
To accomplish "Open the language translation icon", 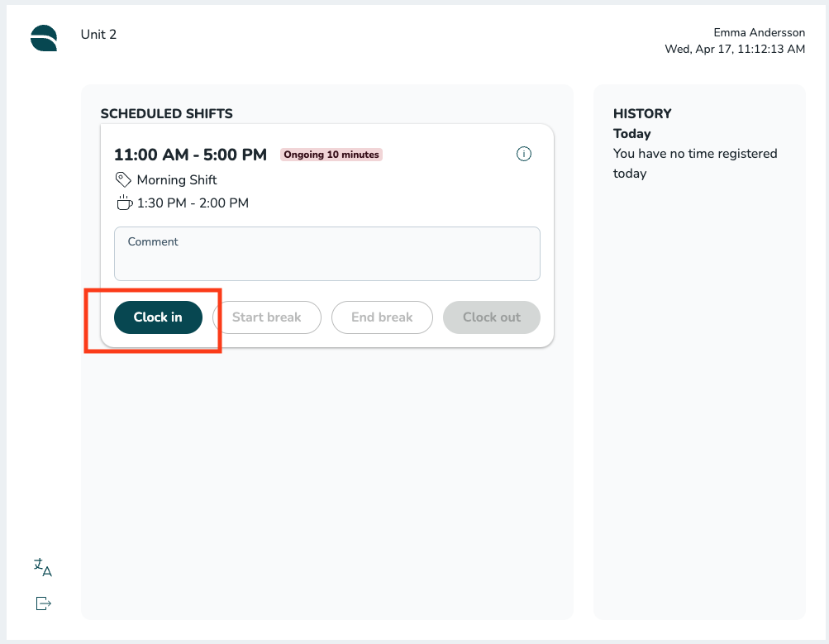I will point(43,567).
